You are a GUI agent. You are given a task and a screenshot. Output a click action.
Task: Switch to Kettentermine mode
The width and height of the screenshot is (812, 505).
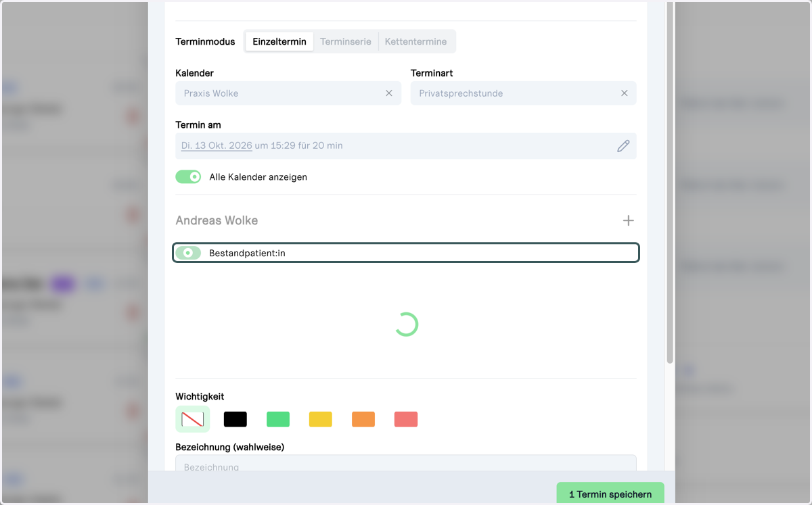pos(415,41)
